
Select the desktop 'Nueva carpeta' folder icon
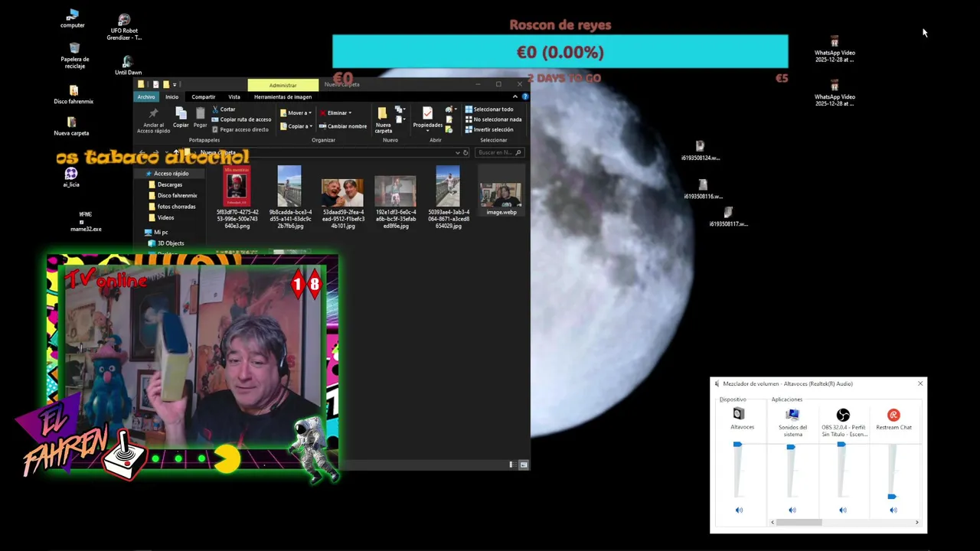pyautogui.click(x=71, y=126)
